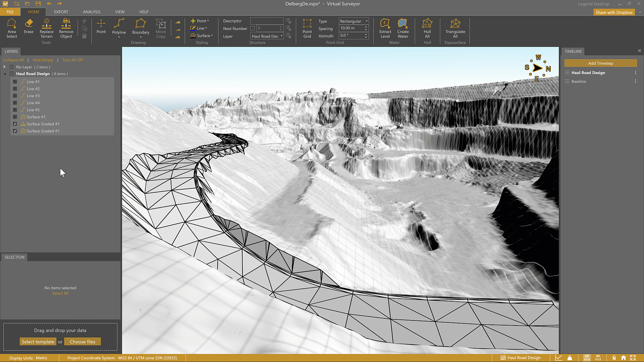Select the Area Select tool
The width and height of the screenshot is (644, 362).
11,28
